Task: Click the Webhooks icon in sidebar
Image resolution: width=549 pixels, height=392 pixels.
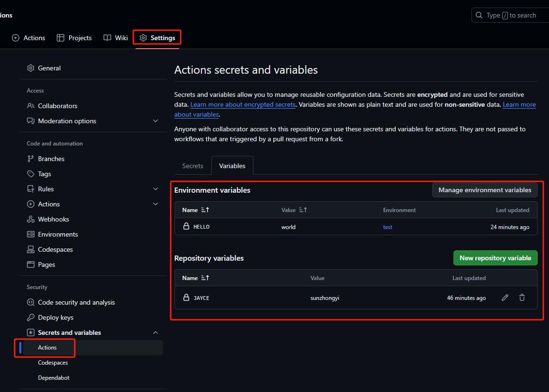Action: tap(31, 219)
